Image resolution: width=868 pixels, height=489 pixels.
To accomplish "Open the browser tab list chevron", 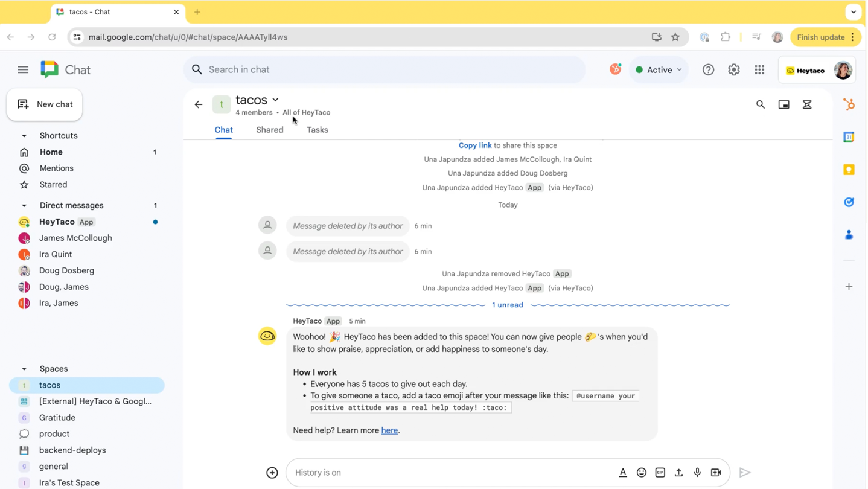I will pos(854,11).
